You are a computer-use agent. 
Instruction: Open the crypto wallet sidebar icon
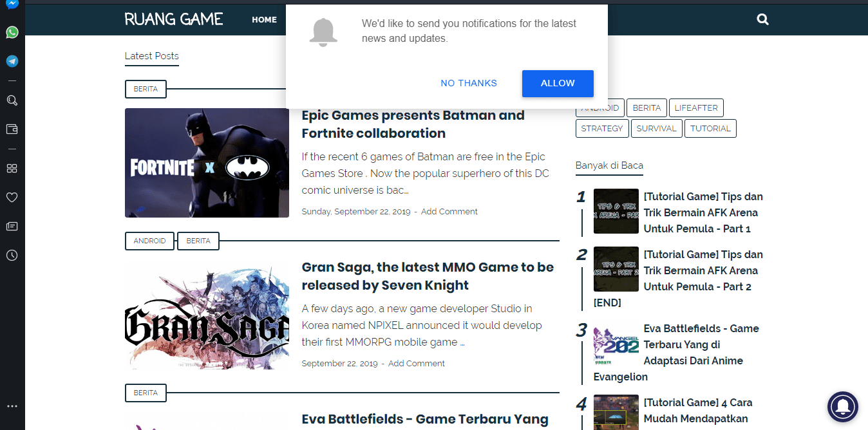(12, 129)
